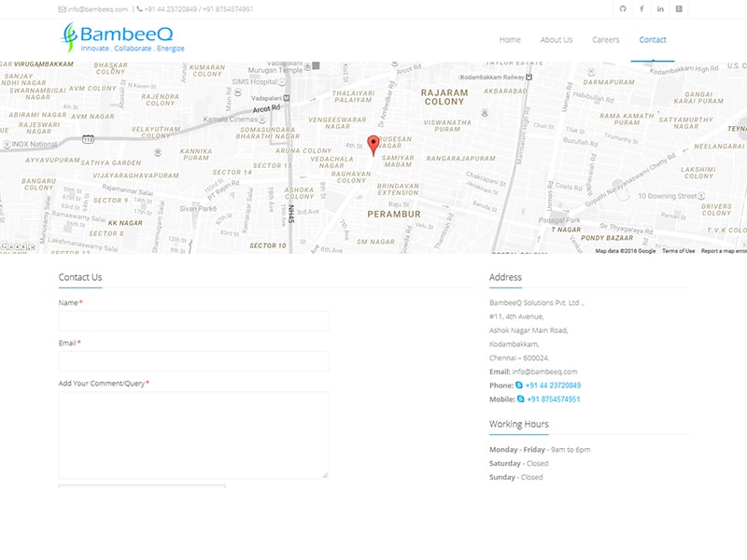The height and width of the screenshot is (560, 747).
Task: Select the Contact menu item
Action: tap(653, 40)
